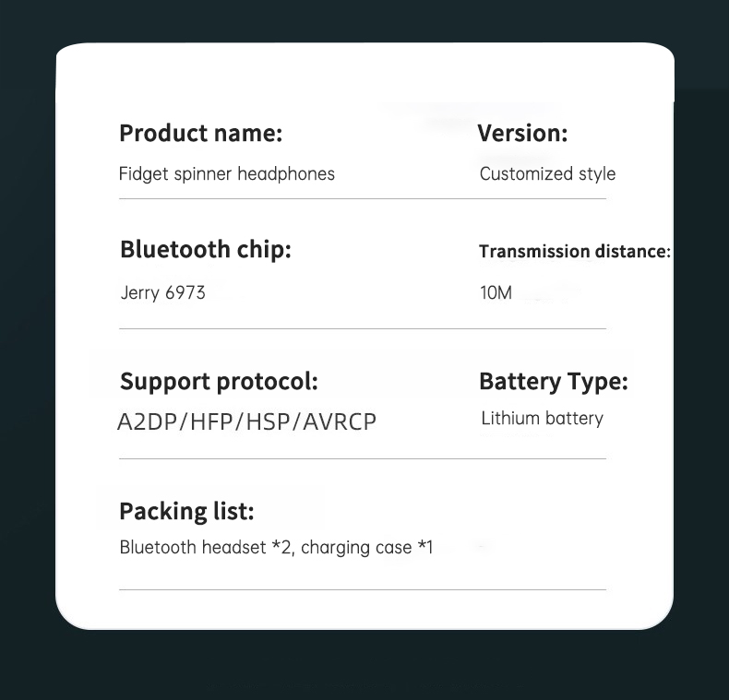
Task: Click the 'Product name:' heading
Action: [x=201, y=134]
